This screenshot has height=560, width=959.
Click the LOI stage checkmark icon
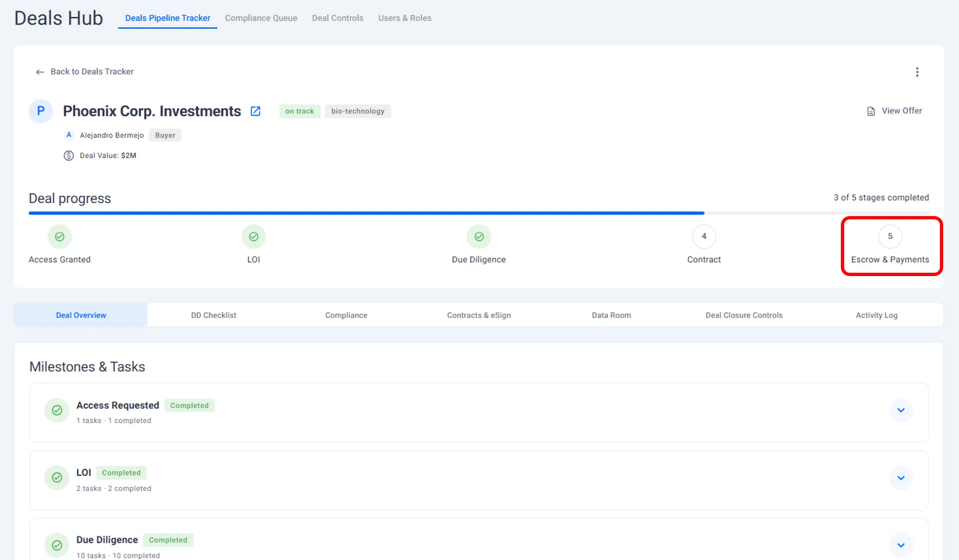pyautogui.click(x=253, y=237)
